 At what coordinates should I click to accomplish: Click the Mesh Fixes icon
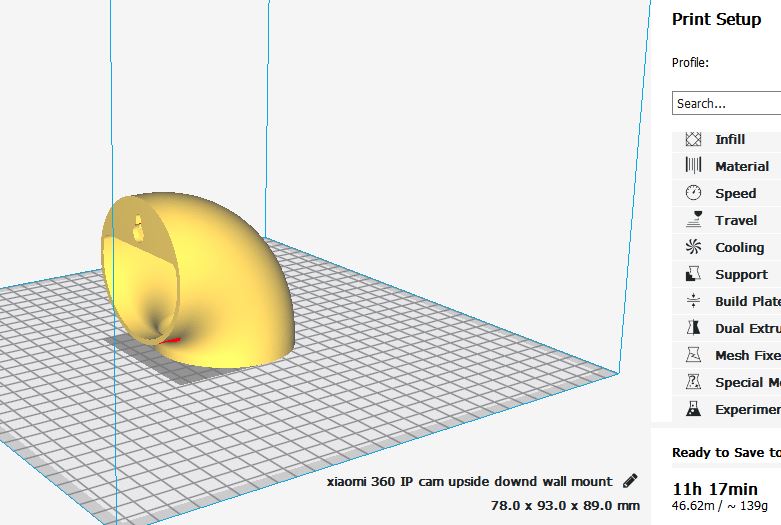(693, 355)
